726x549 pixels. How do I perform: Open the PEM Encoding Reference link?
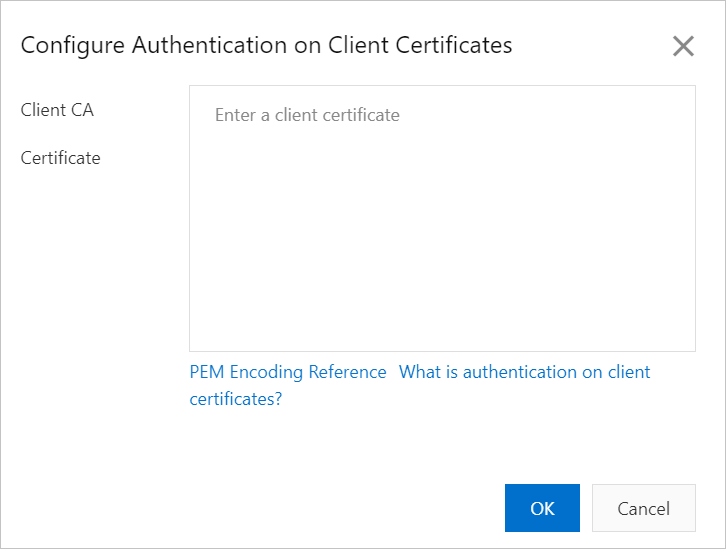tap(288, 372)
